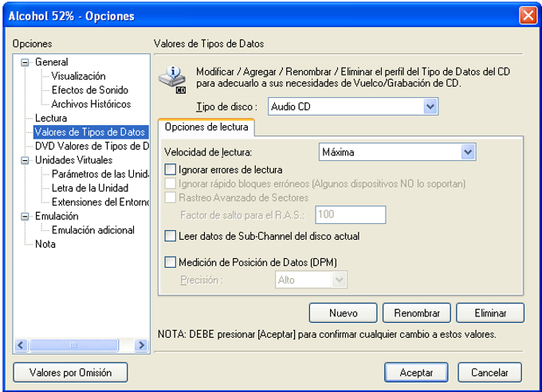
Task: Check Leer datos de Sub-Channel option
Action: coord(170,236)
